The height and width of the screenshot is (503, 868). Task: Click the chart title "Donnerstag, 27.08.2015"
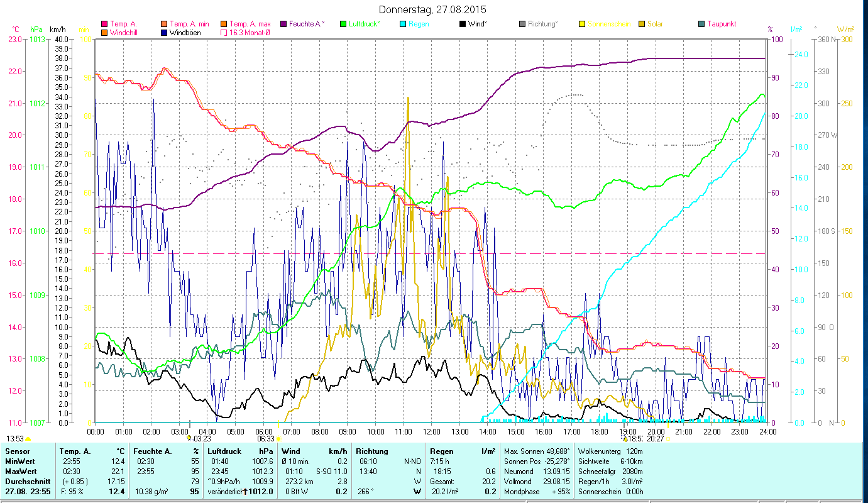[434, 10]
